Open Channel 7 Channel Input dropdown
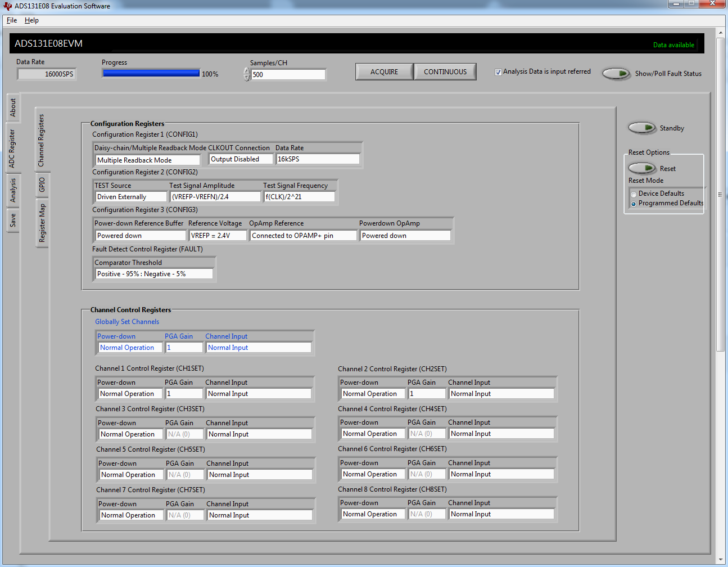The image size is (728, 567). (260, 515)
